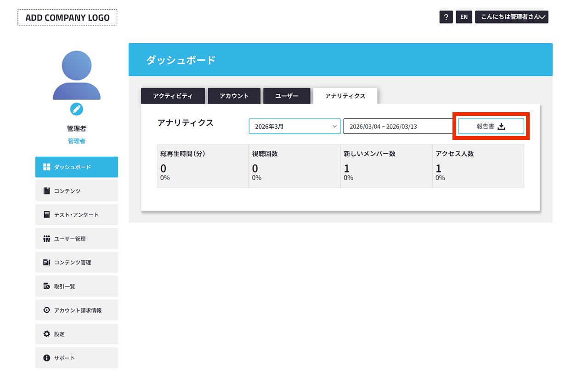Open the 2026年3月 month dropdown
The height and width of the screenshot is (372, 588).
pos(294,126)
